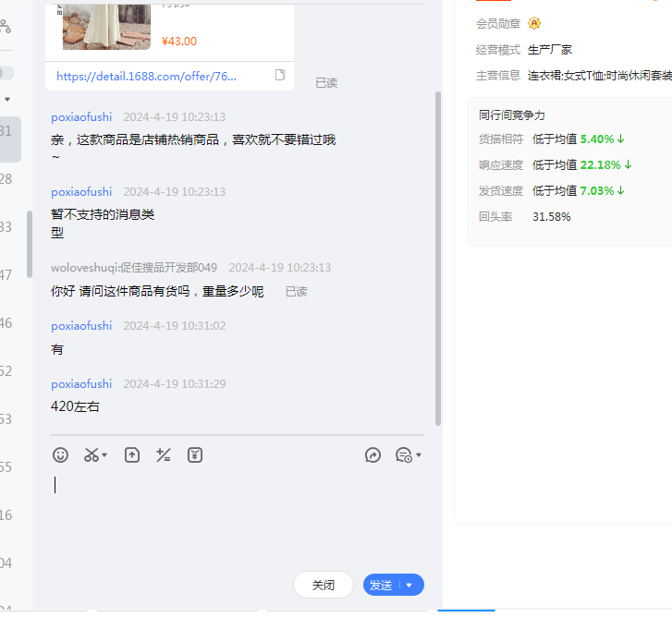Viewport: 672px width, 617px height.
Task: Click the poxiaofushi sender name at 10:31:29
Action: 81,383
